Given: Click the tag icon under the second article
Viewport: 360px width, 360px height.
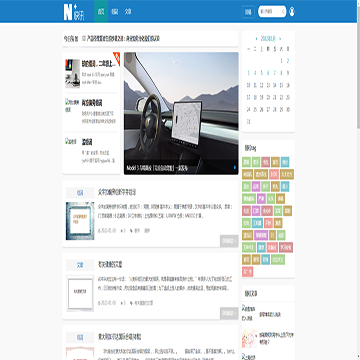Looking at the screenshot, I should click(x=131, y=303).
